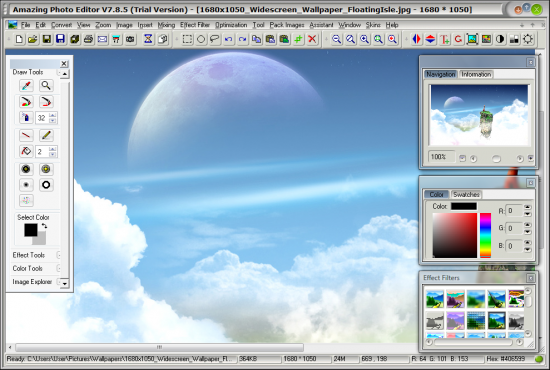Screen dimensions: 550x370
Task: Switch to the Information tab
Action: click(476, 74)
